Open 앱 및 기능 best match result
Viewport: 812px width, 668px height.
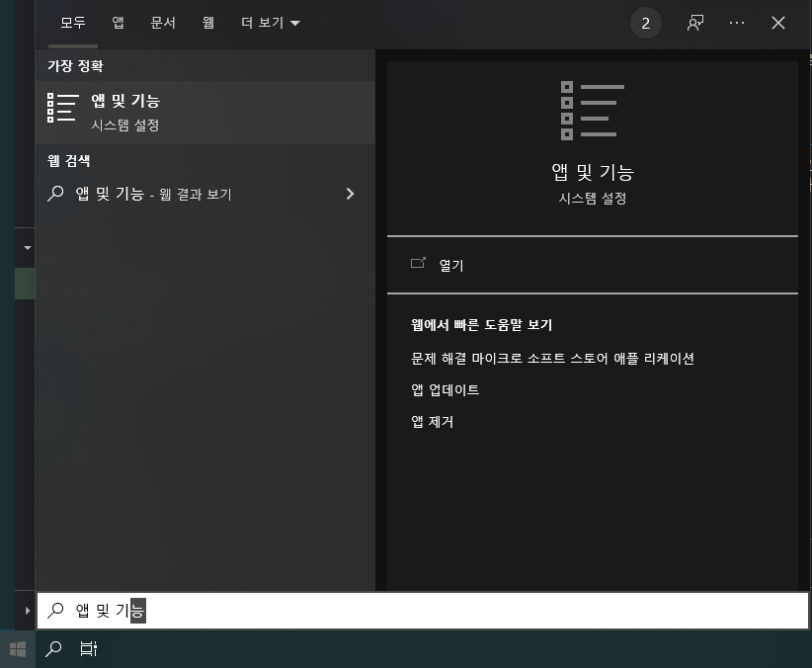[205, 112]
